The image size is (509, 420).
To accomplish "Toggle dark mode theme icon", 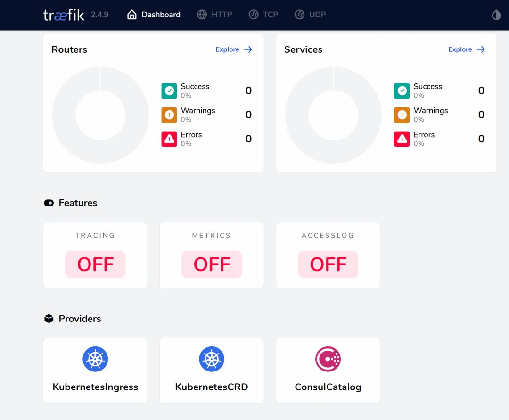I will point(496,15).
